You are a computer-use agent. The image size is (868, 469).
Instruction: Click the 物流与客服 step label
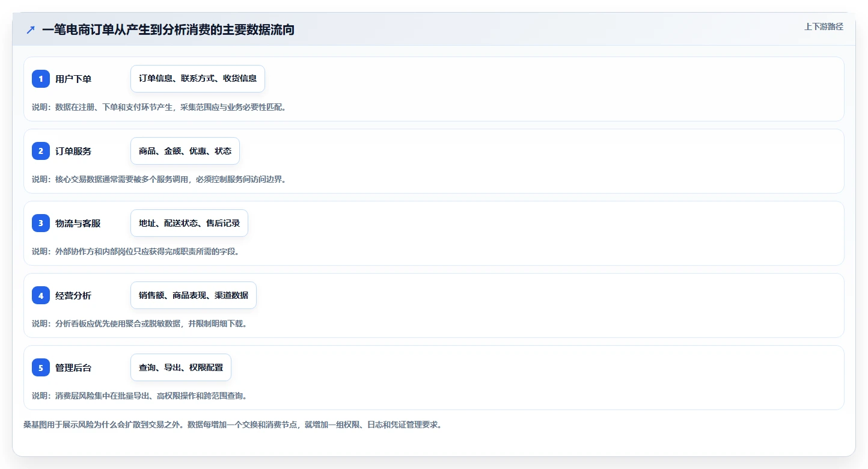pyautogui.click(x=78, y=223)
